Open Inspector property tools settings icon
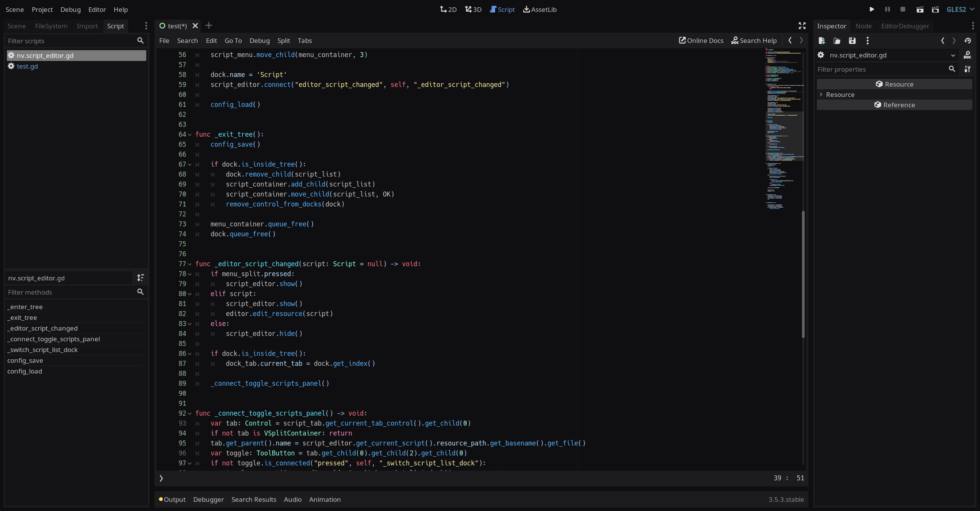Image resolution: width=980 pixels, height=511 pixels. 967,69
